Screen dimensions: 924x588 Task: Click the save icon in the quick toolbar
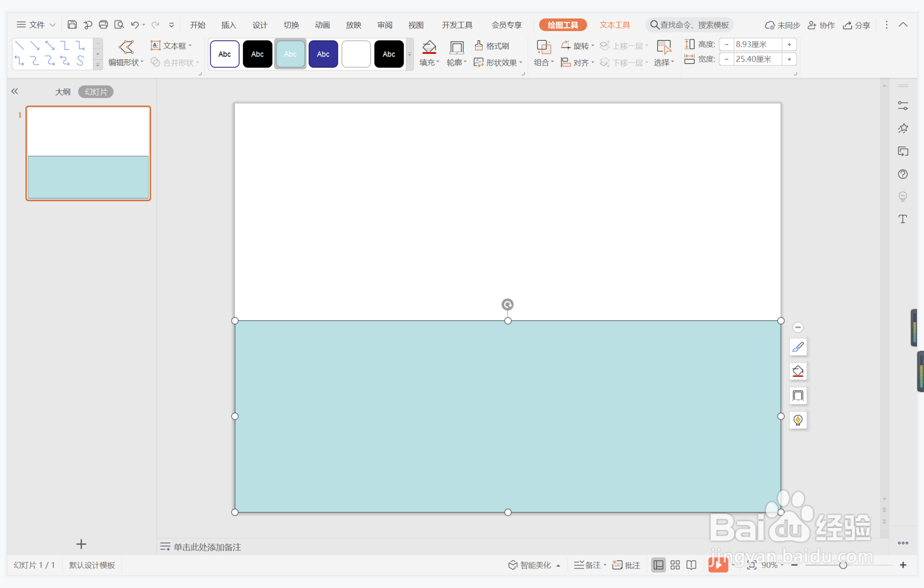coord(72,25)
